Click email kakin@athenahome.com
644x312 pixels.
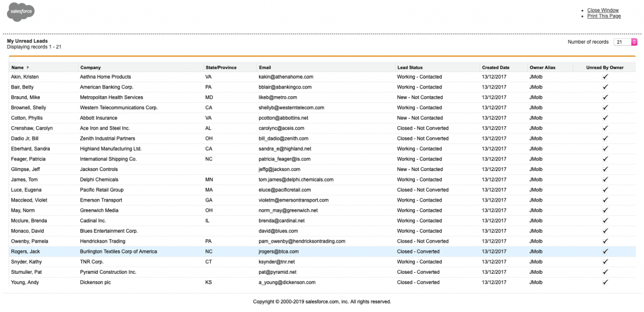287,77
